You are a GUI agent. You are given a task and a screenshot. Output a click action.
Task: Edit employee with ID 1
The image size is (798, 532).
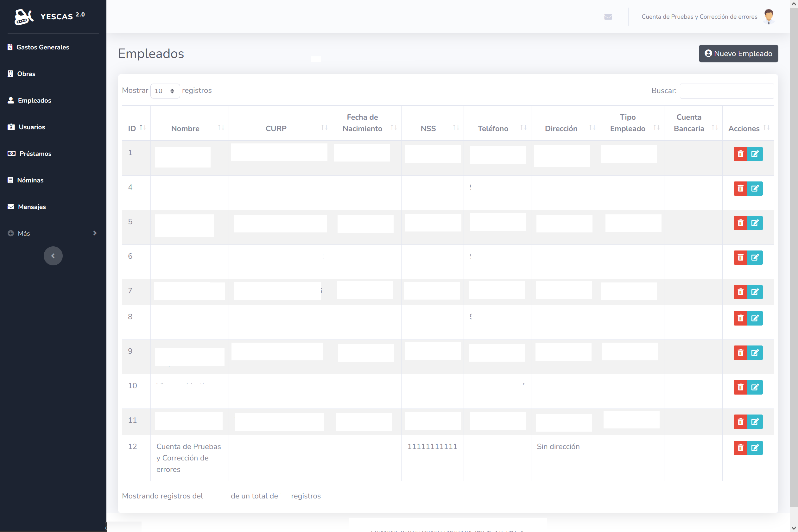point(755,154)
